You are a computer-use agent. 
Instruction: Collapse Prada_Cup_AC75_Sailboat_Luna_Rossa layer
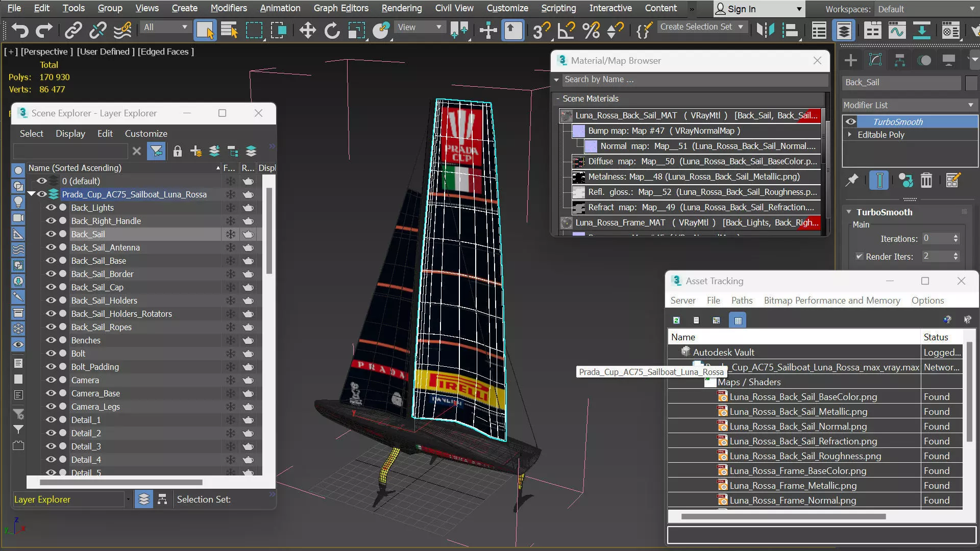point(32,194)
